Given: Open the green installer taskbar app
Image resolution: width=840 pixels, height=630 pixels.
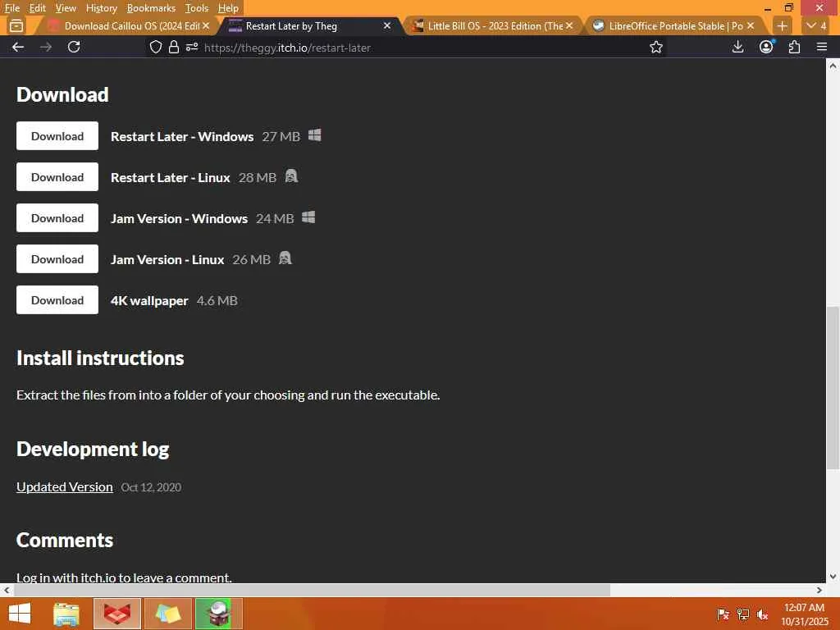Looking at the screenshot, I should pos(218,614).
